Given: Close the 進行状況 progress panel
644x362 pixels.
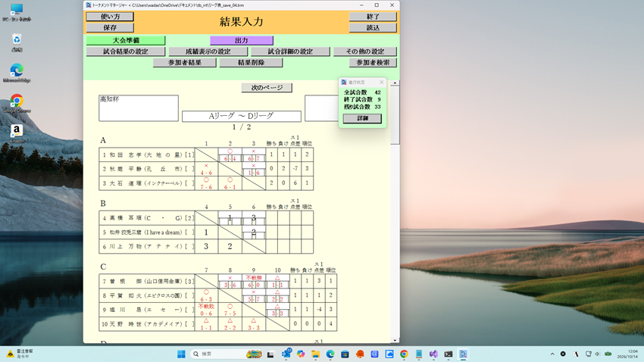Looking at the screenshot, I should (382, 82).
